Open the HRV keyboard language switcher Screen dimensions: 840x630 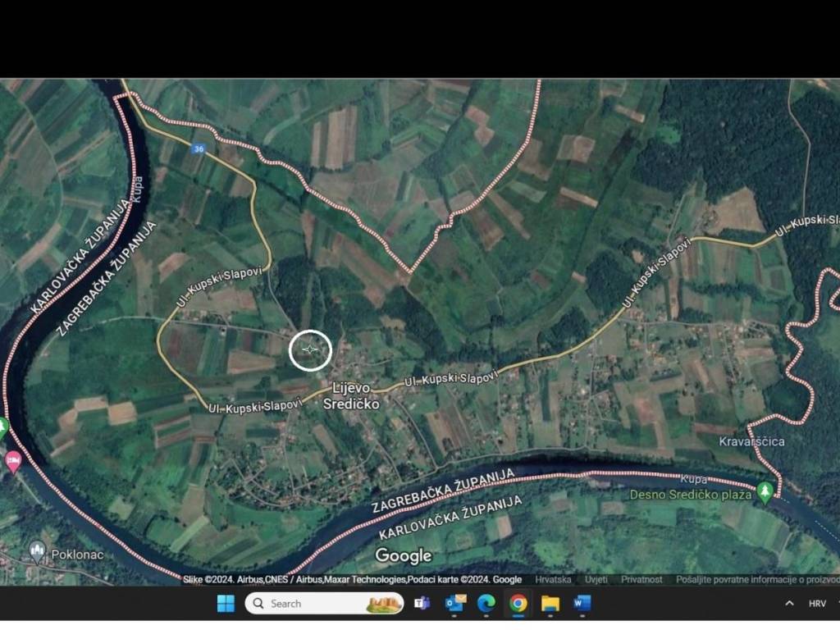click(x=817, y=604)
